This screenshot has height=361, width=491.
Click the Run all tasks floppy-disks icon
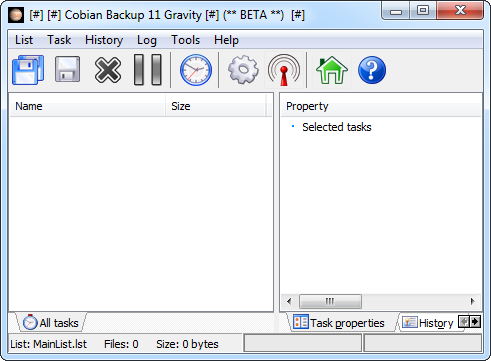[28, 70]
